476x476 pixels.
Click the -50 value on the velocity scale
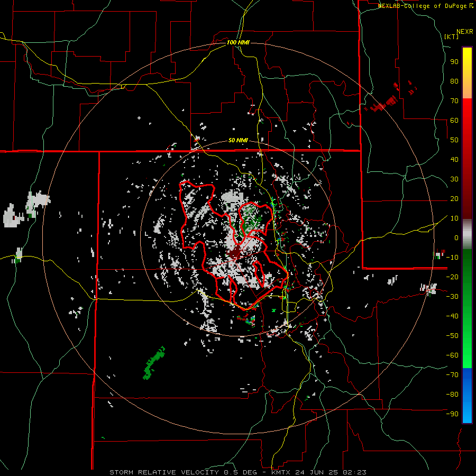(x=452, y=335)
